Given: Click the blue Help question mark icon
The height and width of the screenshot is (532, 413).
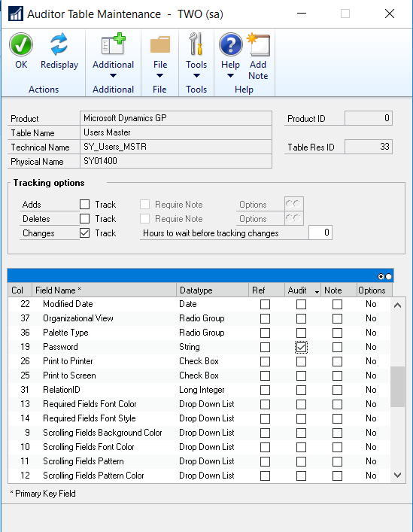Looking at the screenshot, I should click(x=231, y=44).
